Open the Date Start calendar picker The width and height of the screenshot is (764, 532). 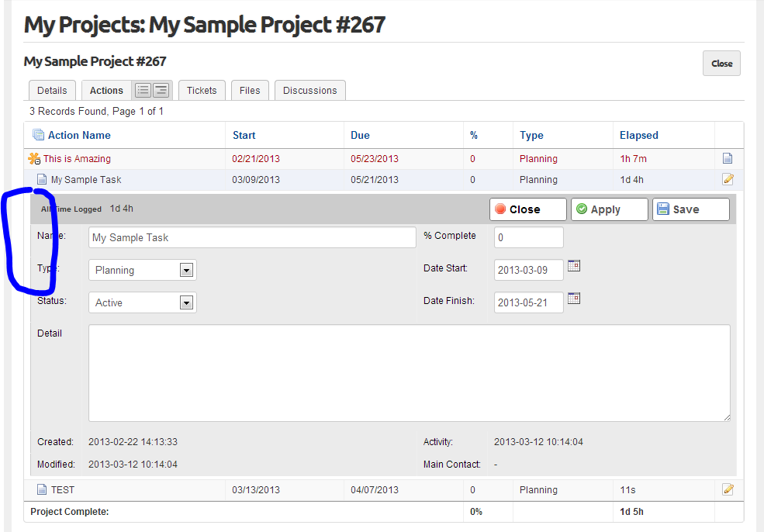(574, 266)
